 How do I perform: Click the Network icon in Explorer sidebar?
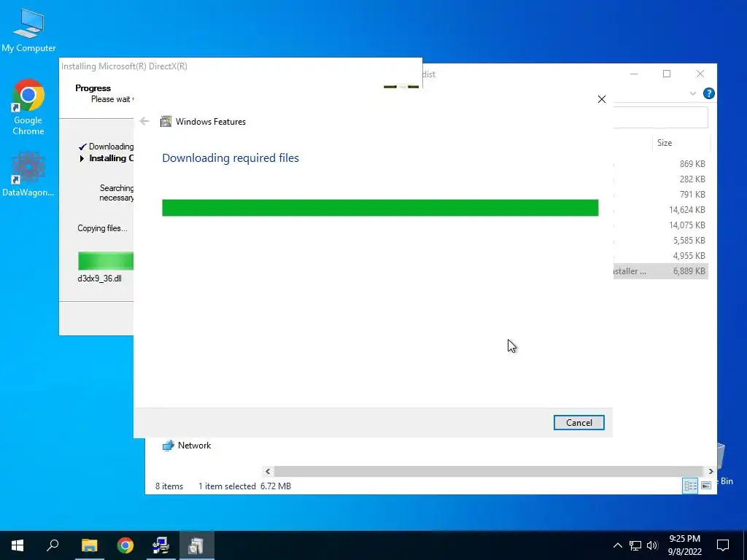pyautogui.click(x=168, y=446)
